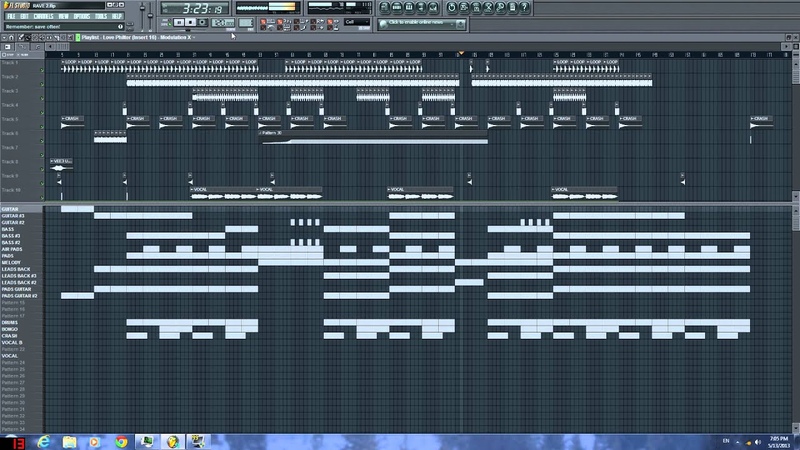Screen dimensions: 800x450
Task: Click the hint bar info icon
Action: pyautogui.click(x=120, y=27)
